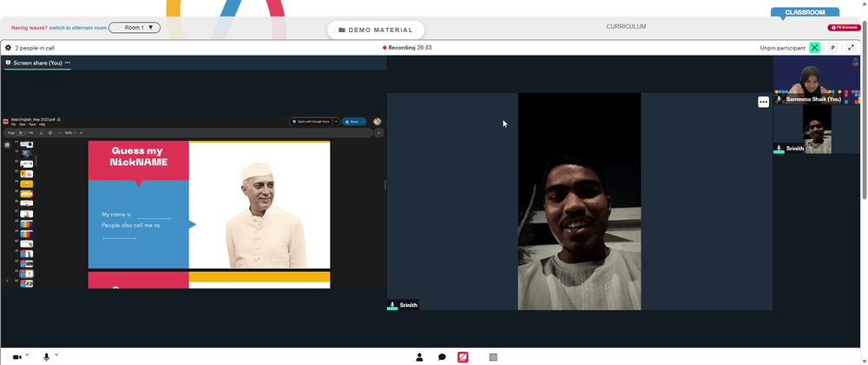The width and height of the screenshot is (868, 365).
Task: Open the Help menu in the PDF viewer
Action: click(x=42, y=124)
